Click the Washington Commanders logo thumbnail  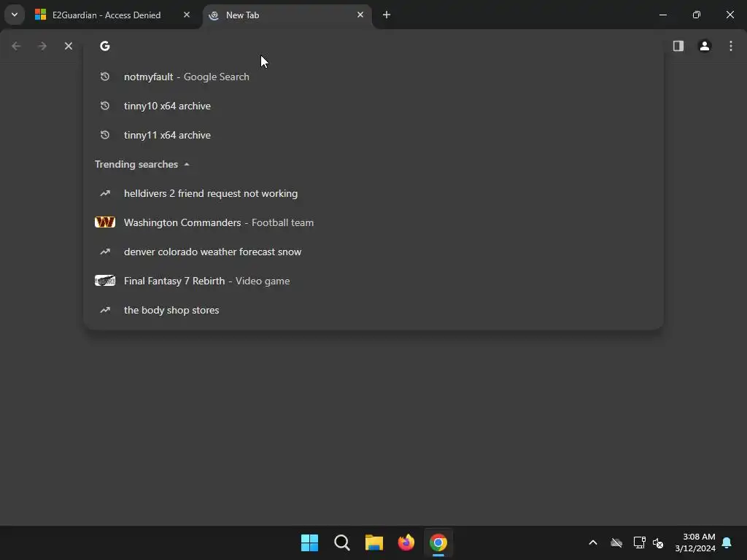105,222
